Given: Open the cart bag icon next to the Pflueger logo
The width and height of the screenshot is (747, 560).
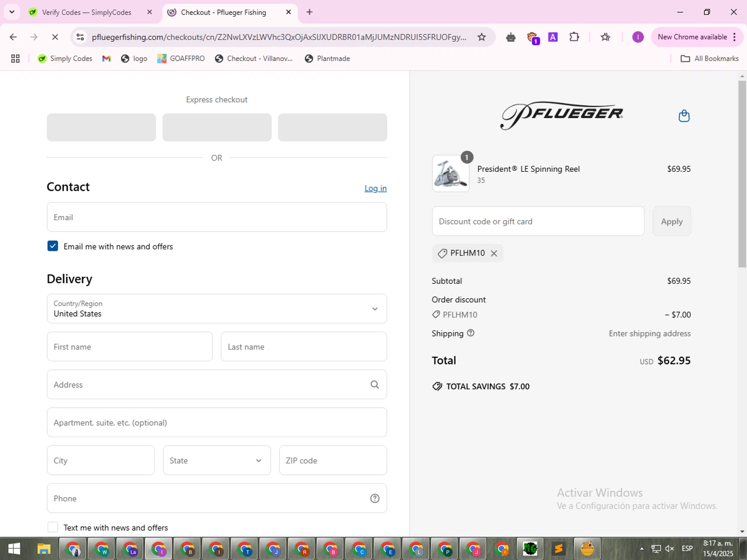Looking at the screenshot, I should (684, 116).
